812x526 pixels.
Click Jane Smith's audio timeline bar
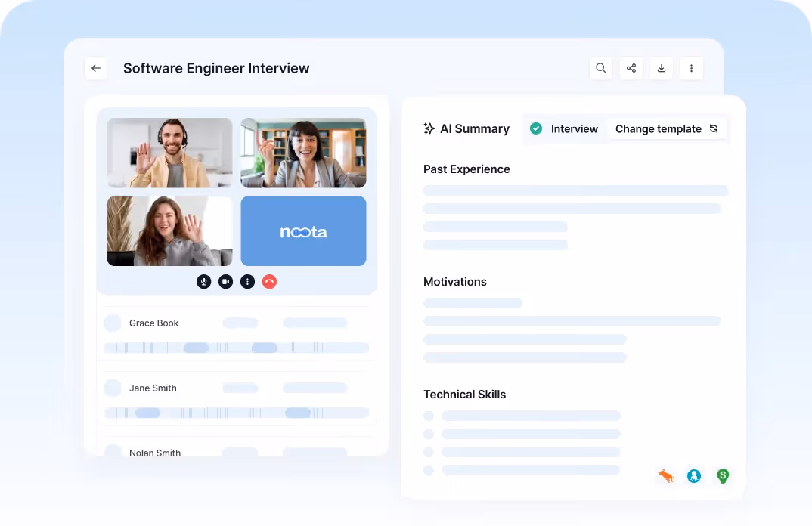(237, 413)
